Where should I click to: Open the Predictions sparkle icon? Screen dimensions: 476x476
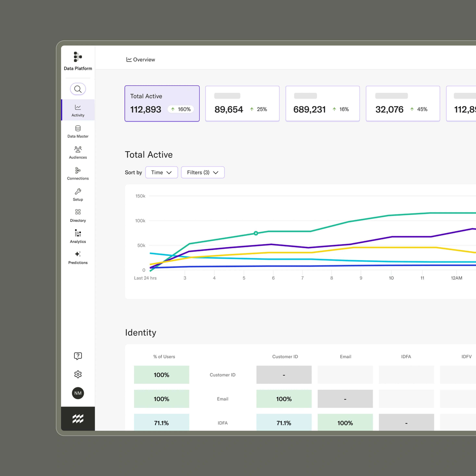[78, 258]
